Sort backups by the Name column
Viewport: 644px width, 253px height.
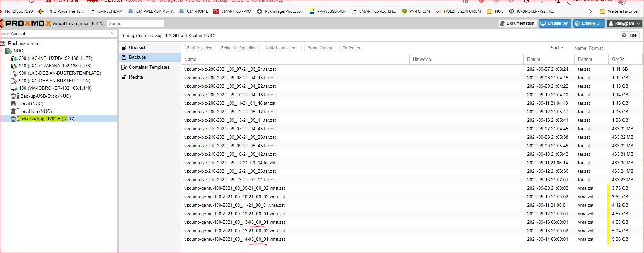pyautogui.click(x=295, y=59)
